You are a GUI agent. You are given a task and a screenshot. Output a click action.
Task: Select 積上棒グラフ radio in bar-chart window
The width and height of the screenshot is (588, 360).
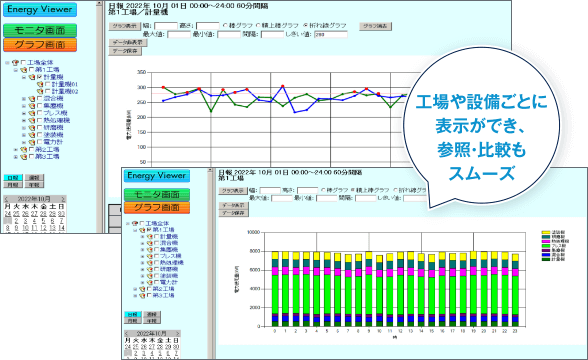pos(353,190)
